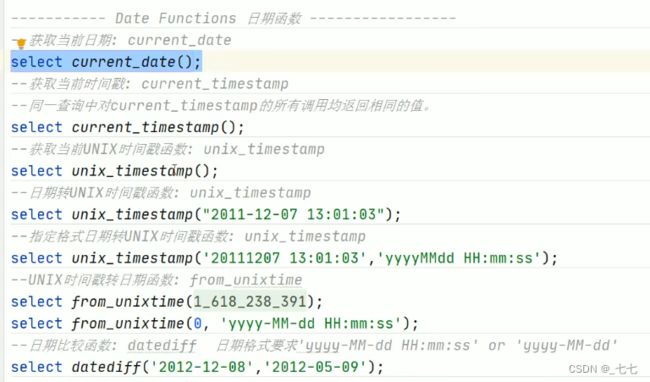The width and height of the screenshot is (650, 382).
Task: Click the yellow lightbulb intention icon
Action: tap(20, 42)
